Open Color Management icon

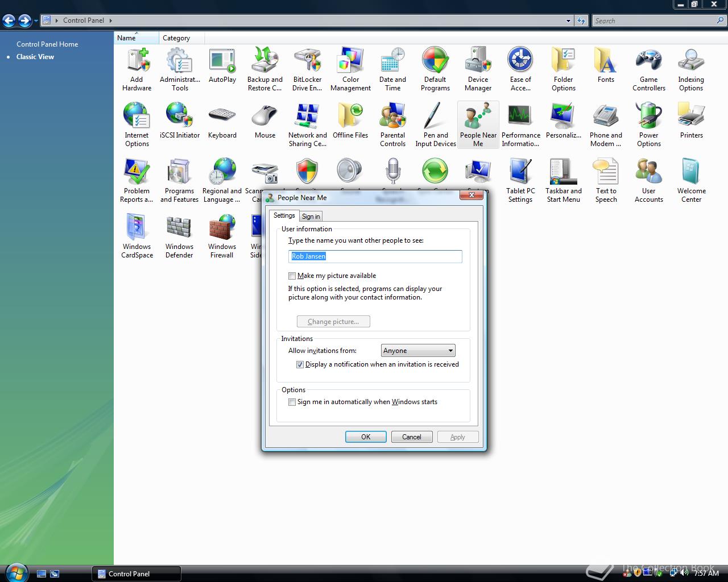pyautogui.click(x=350, y=69)
